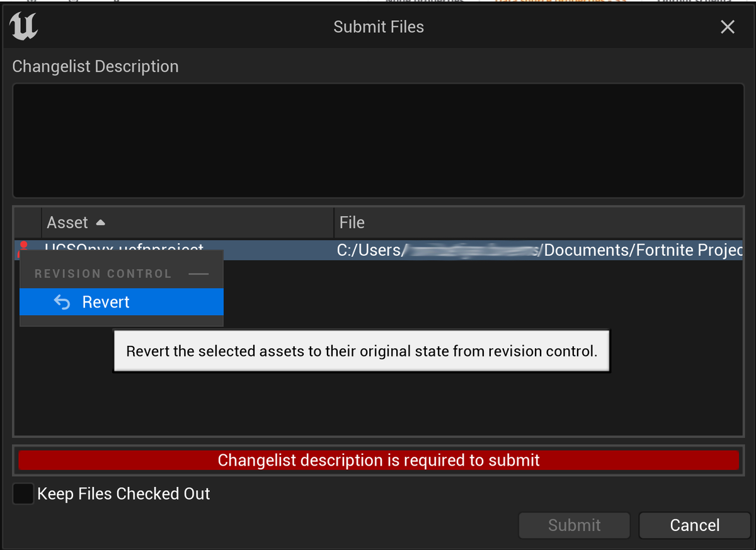Dismiss the dialog with the X icon
Screen dimensions: 756x550
[x=728, y=26]
